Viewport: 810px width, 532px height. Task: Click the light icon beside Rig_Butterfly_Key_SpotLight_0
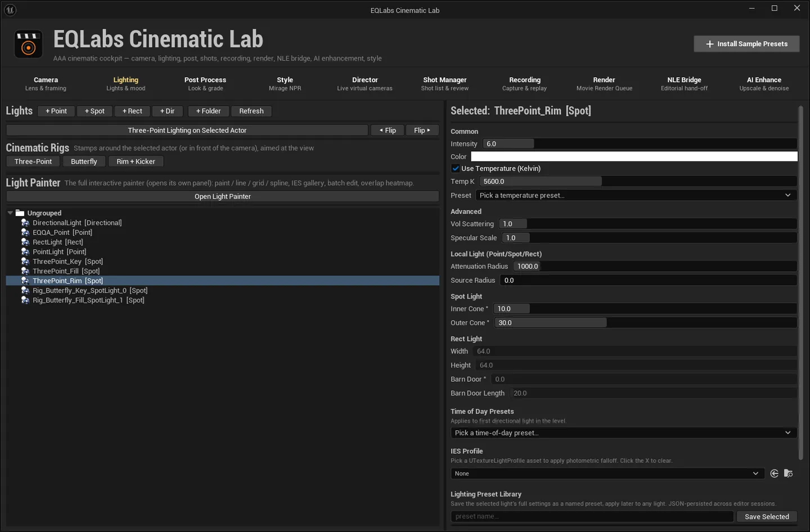25,290
